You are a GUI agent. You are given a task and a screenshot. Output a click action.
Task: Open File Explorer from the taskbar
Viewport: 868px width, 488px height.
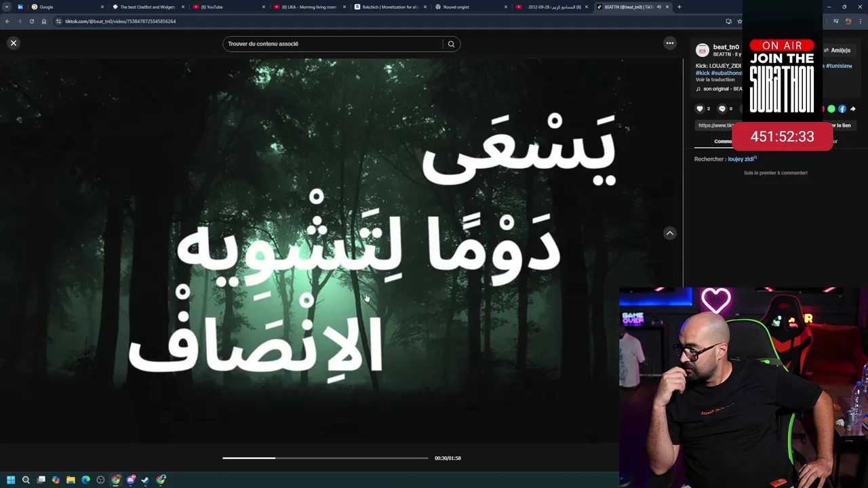click(71, 480)
